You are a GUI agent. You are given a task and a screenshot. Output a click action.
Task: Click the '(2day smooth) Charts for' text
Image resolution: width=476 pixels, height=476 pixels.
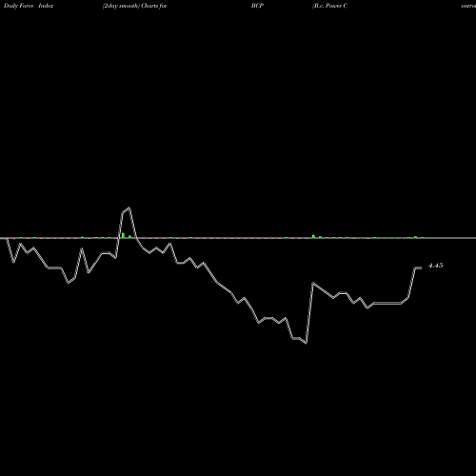pos(135,6)
